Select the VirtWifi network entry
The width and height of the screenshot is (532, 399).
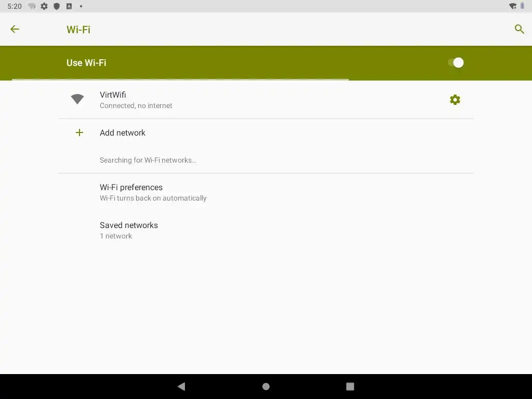266,100
